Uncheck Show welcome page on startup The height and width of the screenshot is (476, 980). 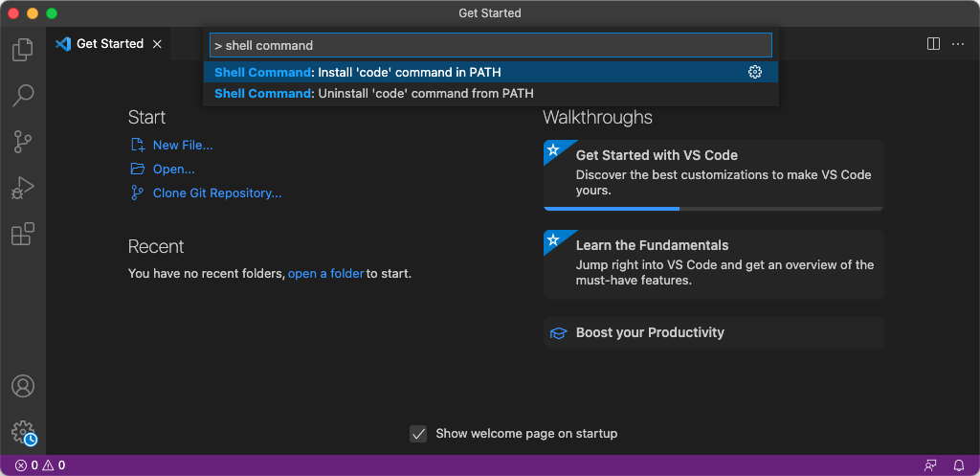coord(418,434)
